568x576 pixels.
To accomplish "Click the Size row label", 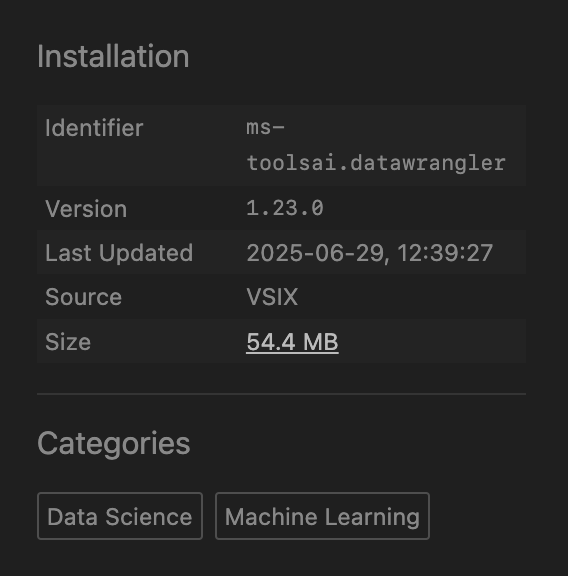I will (x=68, y=342).
